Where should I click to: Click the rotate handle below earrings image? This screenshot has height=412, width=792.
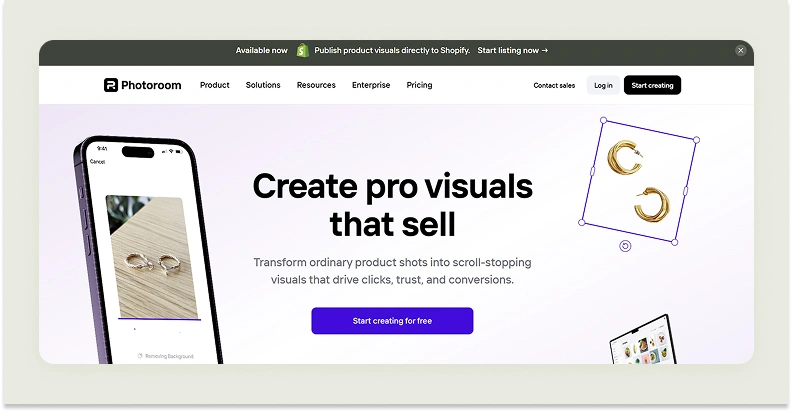[x=625, y=246]
